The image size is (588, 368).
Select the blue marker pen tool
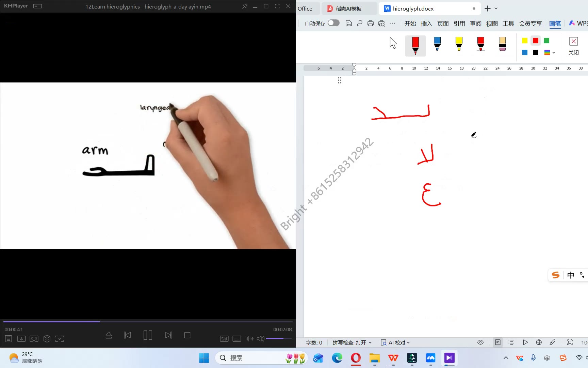[437, 44]
